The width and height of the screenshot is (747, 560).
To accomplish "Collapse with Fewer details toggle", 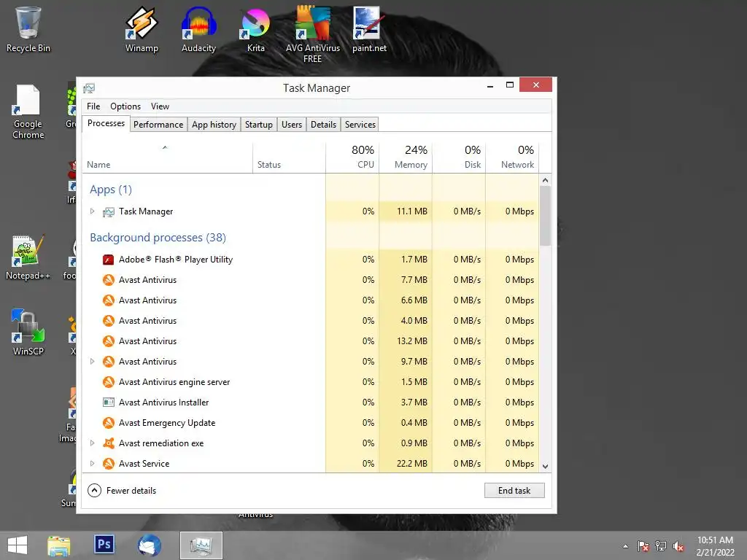I will click(x=122, y=491).
